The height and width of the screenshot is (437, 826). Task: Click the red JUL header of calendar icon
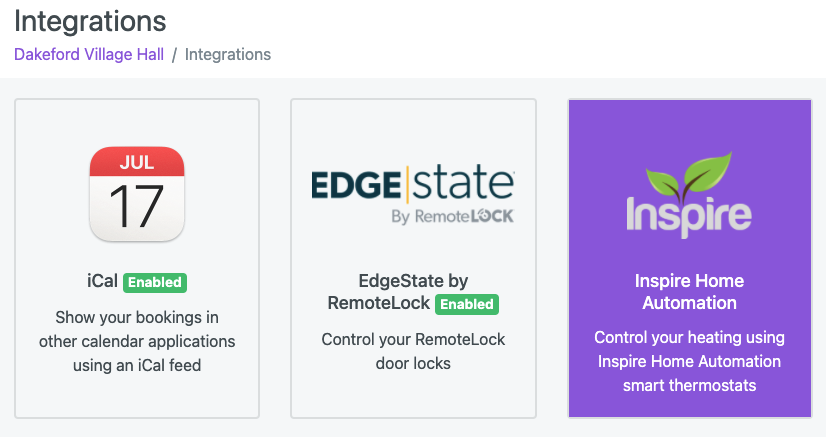pyautogui.click(x=137, y=161)
